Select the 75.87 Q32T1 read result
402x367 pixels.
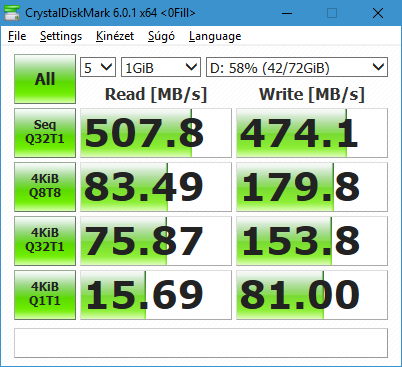(156, 241)
